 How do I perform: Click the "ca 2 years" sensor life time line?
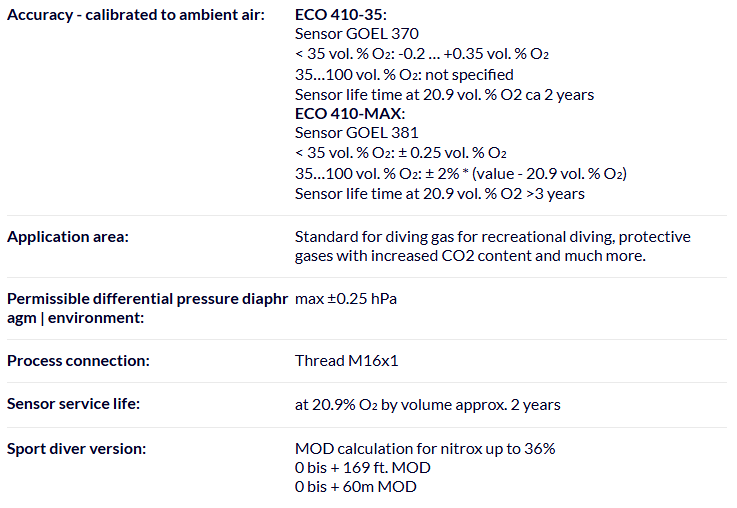[x=444, y=95]
